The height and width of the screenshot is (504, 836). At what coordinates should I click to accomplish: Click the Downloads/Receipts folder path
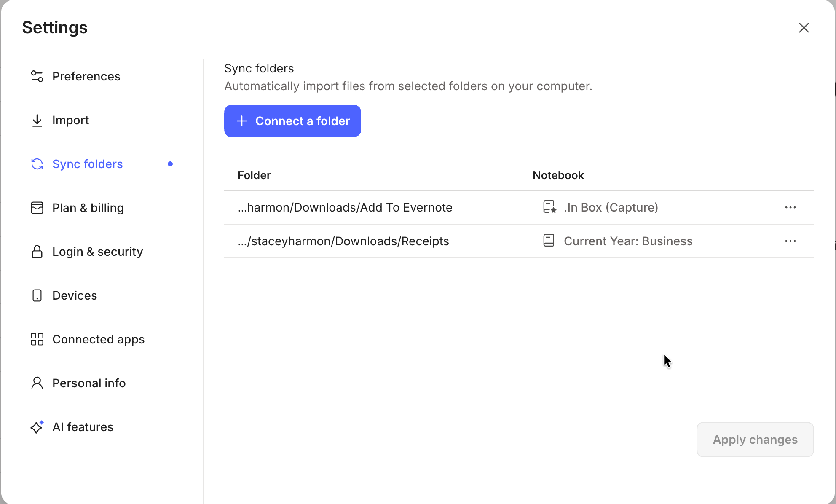[x=343, y=241]
